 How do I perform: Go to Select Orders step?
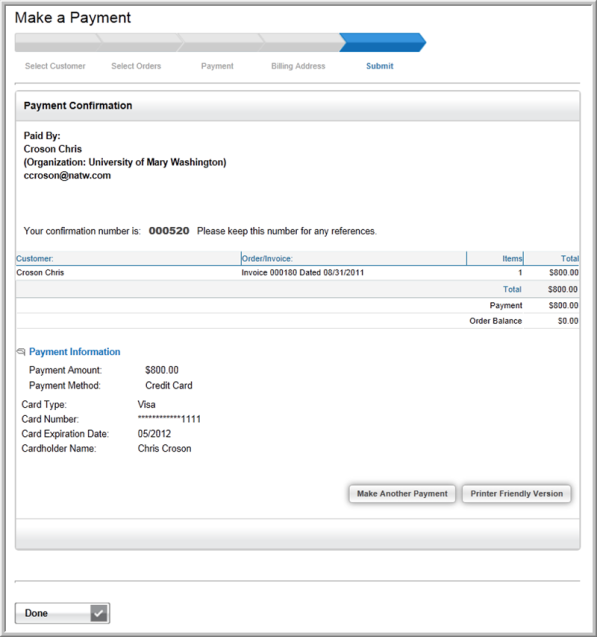click(136, 66)
